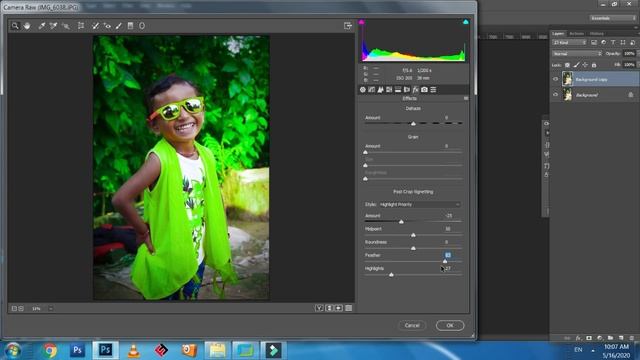Open the Camera Calibration panel tab
Viewport: 640px width, 360px height.
click(x=424, y=89)
